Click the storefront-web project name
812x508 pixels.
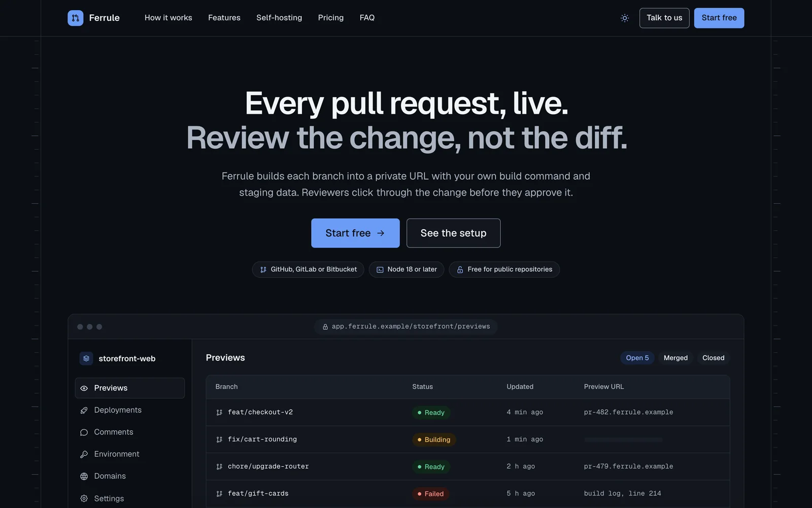click(127, 359)
